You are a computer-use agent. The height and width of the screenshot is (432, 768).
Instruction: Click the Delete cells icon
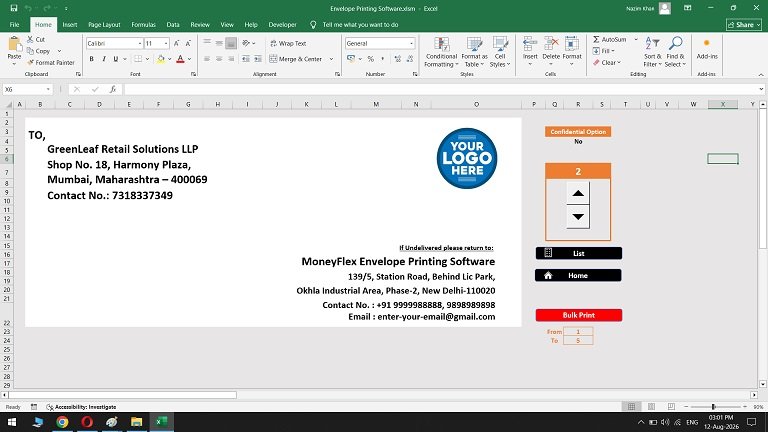click(551, 45)
